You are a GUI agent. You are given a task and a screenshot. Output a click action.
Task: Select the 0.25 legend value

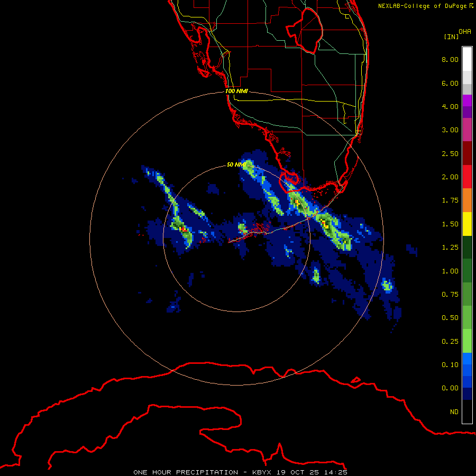pyautogui.click(x=450, y=342)
